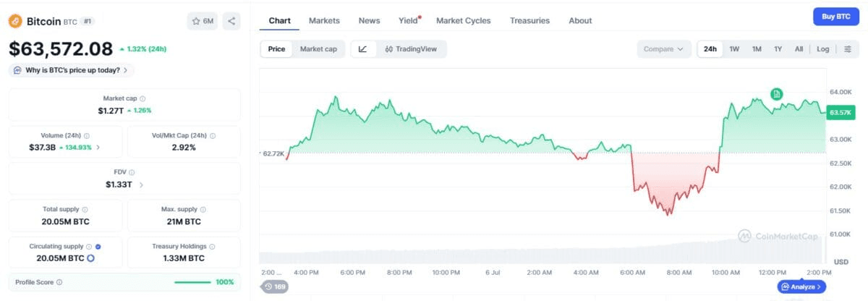Click the Market cap info icon

coord(142,98)
